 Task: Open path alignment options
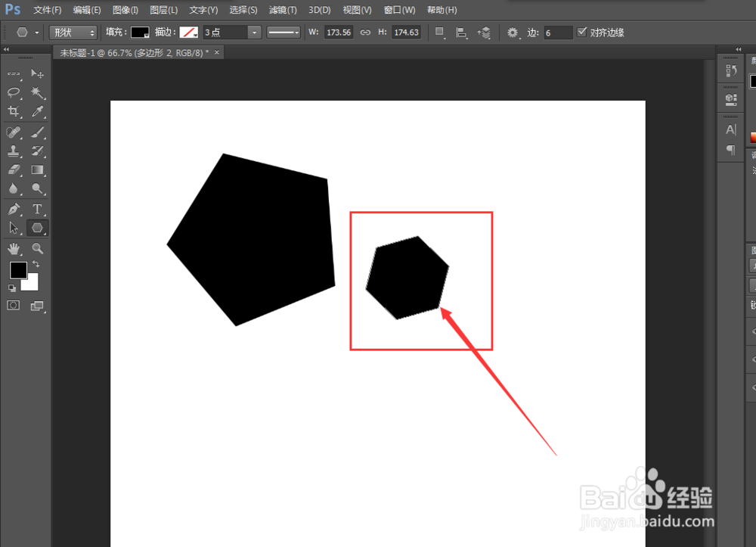tap(461, 33)
